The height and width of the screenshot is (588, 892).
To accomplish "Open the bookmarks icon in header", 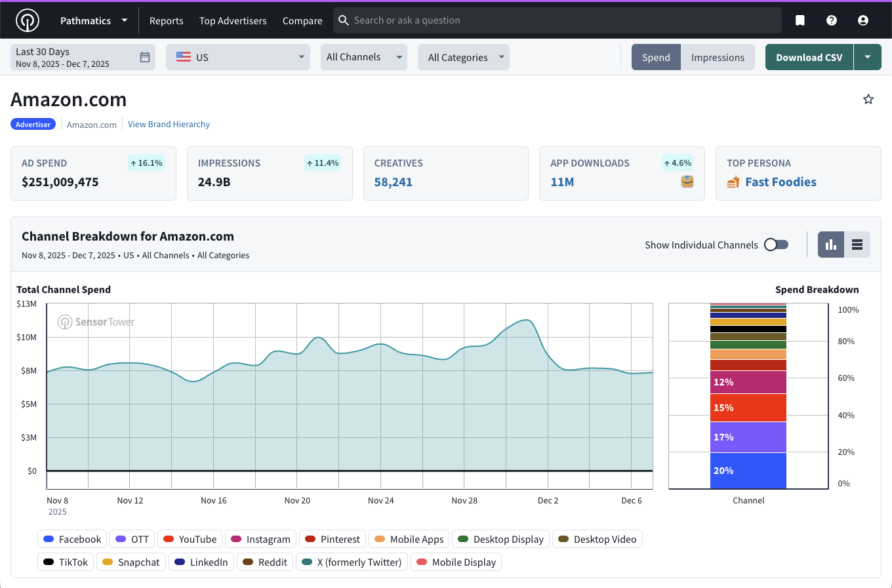I will coord(800,20).
